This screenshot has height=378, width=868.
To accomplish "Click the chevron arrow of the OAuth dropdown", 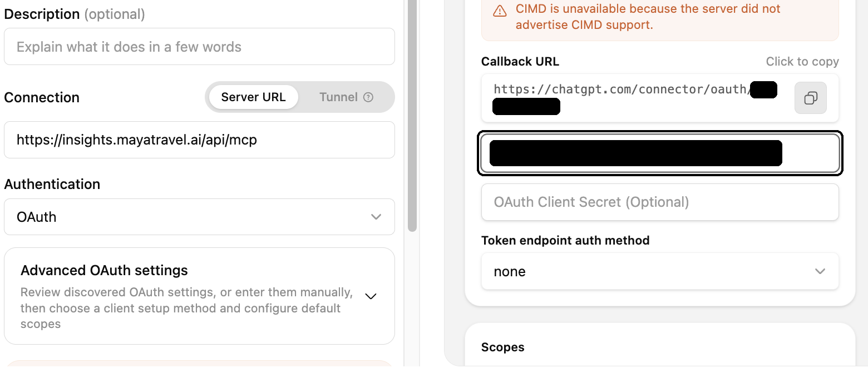I will 376,217.
